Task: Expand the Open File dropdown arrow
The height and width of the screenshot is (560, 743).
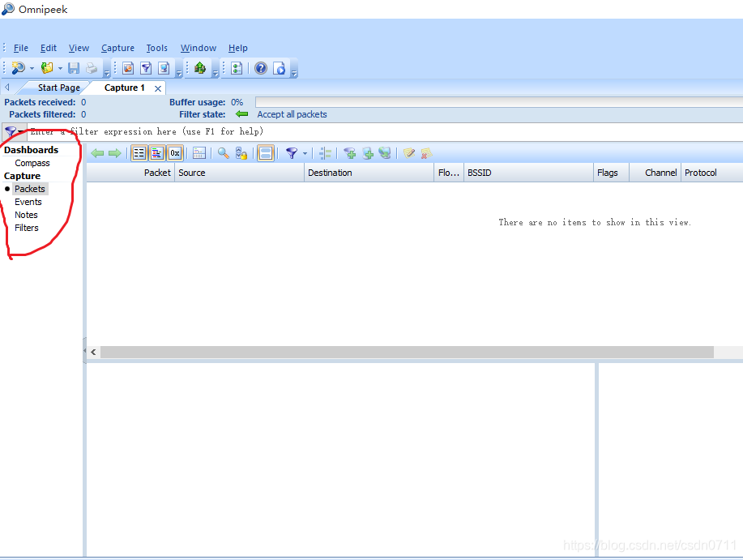Action: 60,68
